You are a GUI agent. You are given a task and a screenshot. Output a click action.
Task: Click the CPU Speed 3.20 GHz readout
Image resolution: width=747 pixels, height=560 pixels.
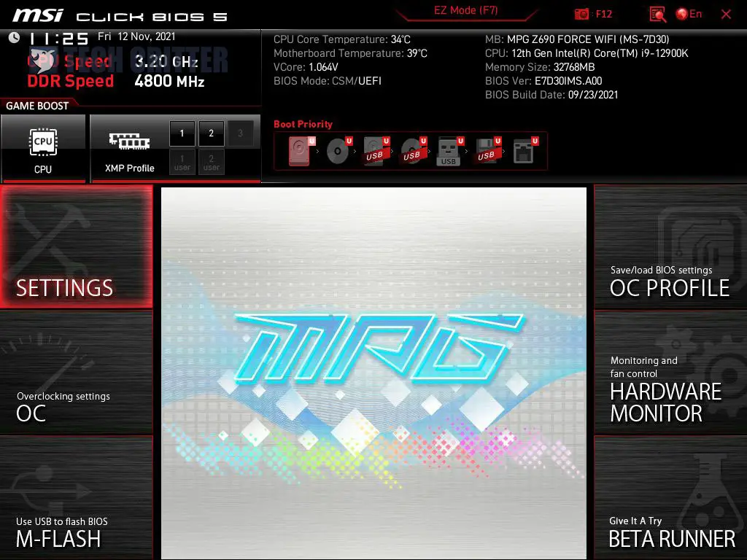pos(112,61)
